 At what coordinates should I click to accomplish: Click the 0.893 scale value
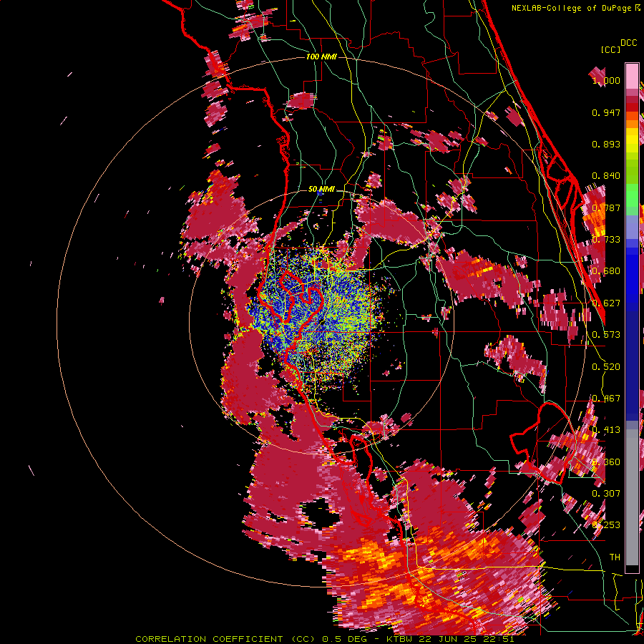click(x=606, y=144)
